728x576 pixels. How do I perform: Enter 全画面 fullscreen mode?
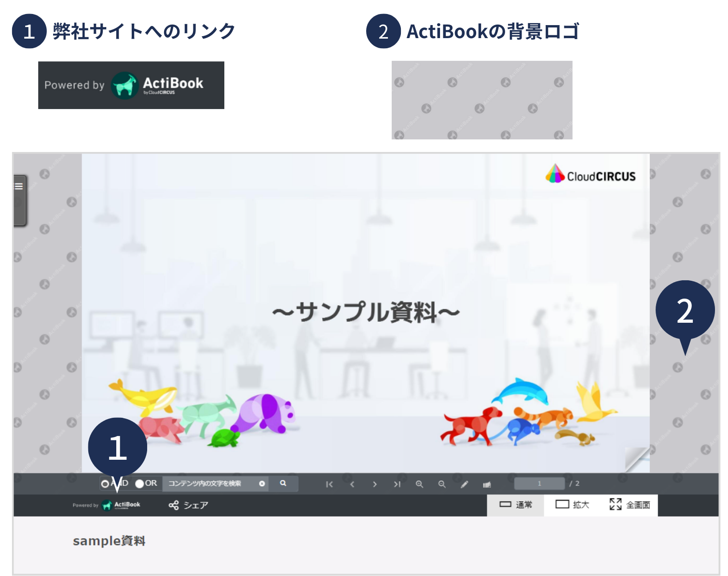630,505
